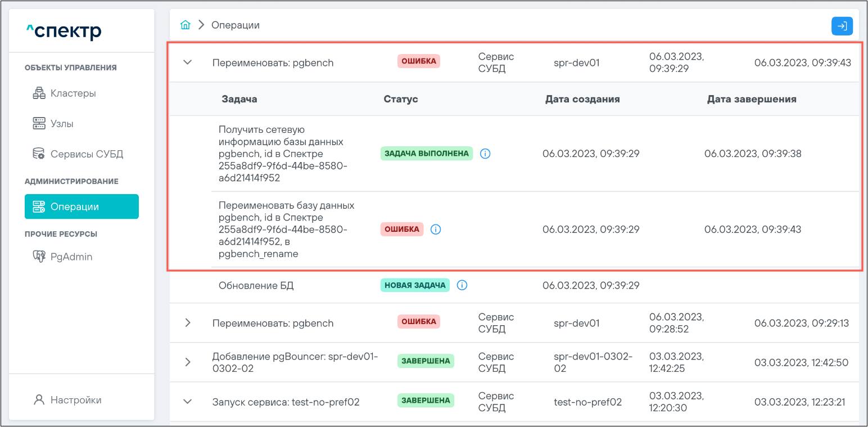Click the home icon in breadcrumb
This screenshot has width=868, height=427.
(185, 25)
